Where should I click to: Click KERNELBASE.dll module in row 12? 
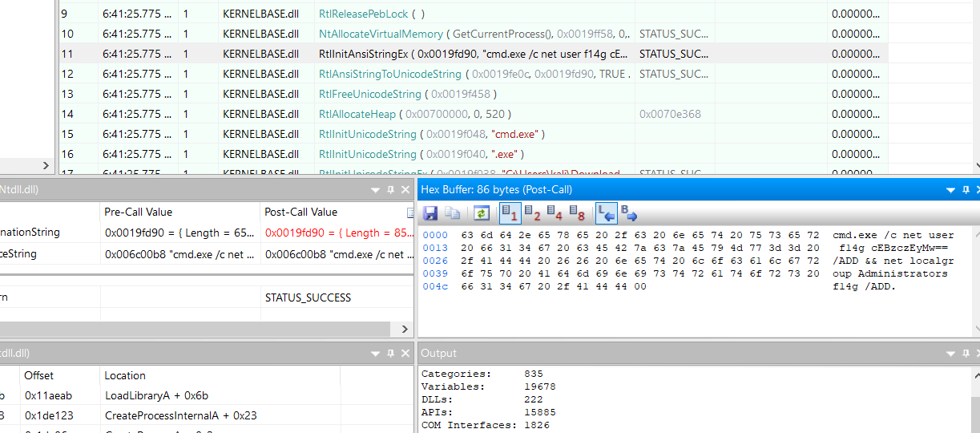pyautogui.click(x=260, y=74)
